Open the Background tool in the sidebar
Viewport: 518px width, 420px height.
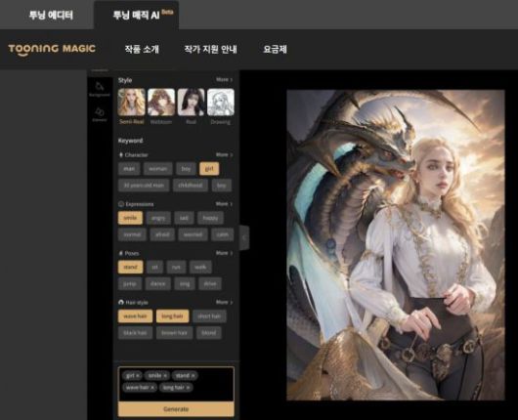pos(99,89)
